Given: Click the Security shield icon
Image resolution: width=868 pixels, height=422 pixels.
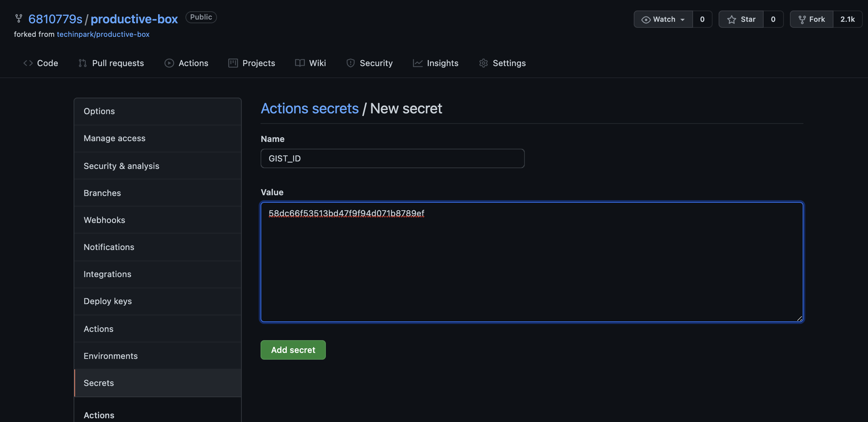Looking at the screenshot, I should [x=351, y=63].
